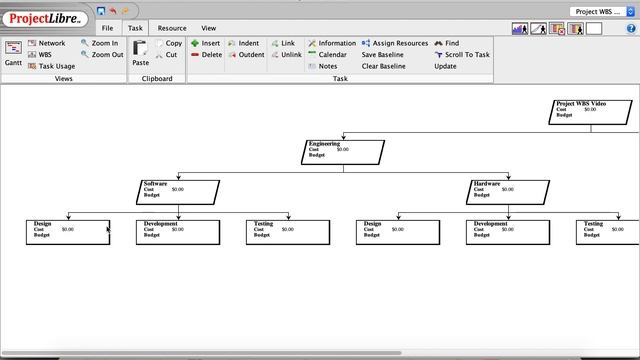Open Task Usage view
The width and height of the screenshot is (640, 360).
click(51, 66)
